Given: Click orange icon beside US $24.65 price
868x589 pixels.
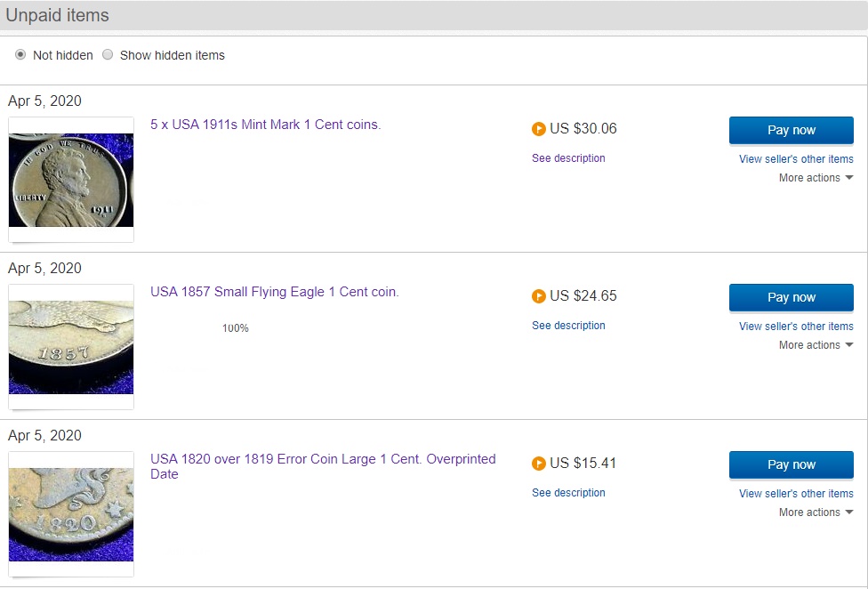Looking at the screenshot, I should click(x=538, y=296).
